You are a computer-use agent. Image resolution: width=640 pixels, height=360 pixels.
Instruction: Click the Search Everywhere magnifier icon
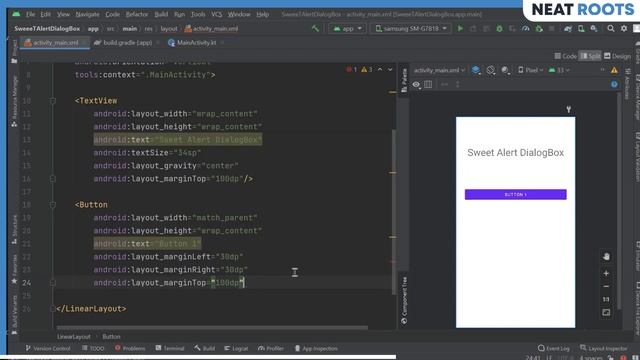coord(611,29)
